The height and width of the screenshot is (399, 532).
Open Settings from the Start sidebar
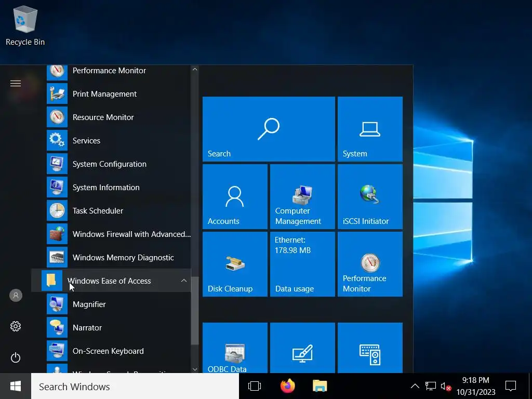point(16,326)
